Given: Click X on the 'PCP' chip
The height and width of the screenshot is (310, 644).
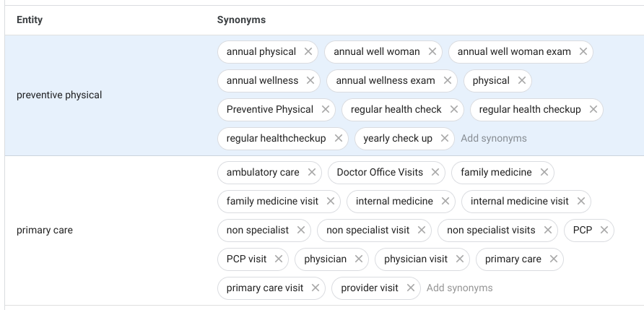Looking at the screenshot, I should [604, 231].
